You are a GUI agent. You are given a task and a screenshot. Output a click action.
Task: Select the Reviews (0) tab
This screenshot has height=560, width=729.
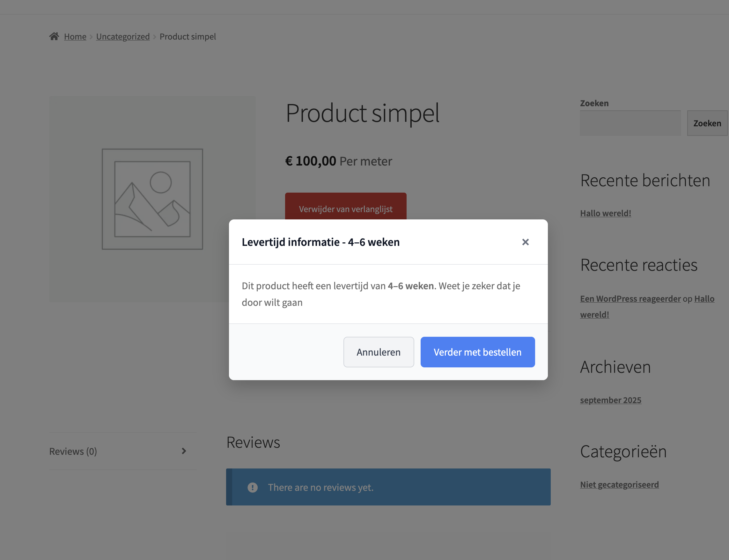pos(73,451)
